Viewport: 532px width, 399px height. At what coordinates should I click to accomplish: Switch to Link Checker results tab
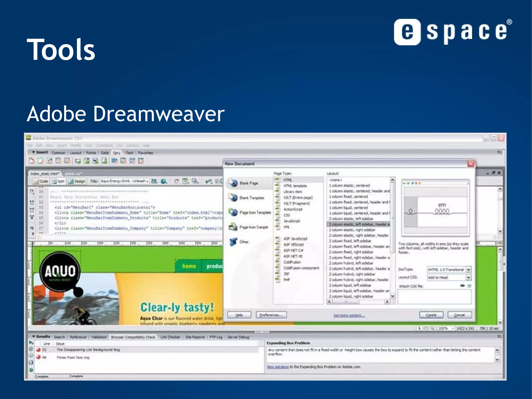click(x=170, y=337)
